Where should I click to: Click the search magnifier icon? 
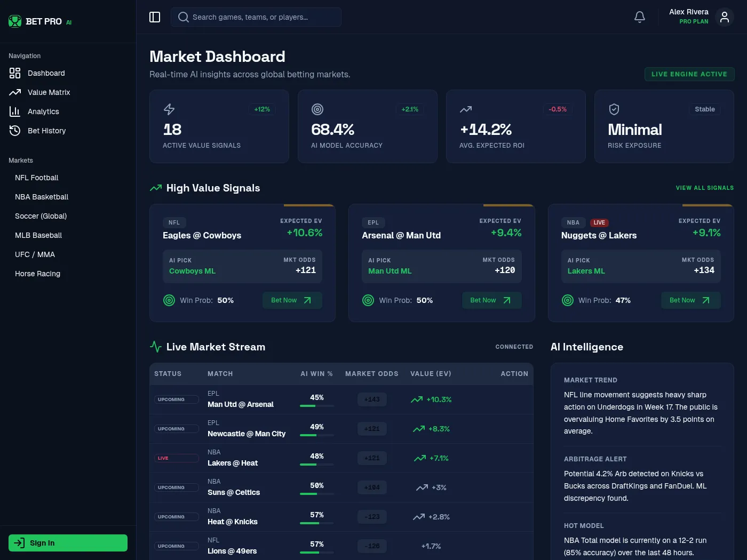click(x=183, y=17)
